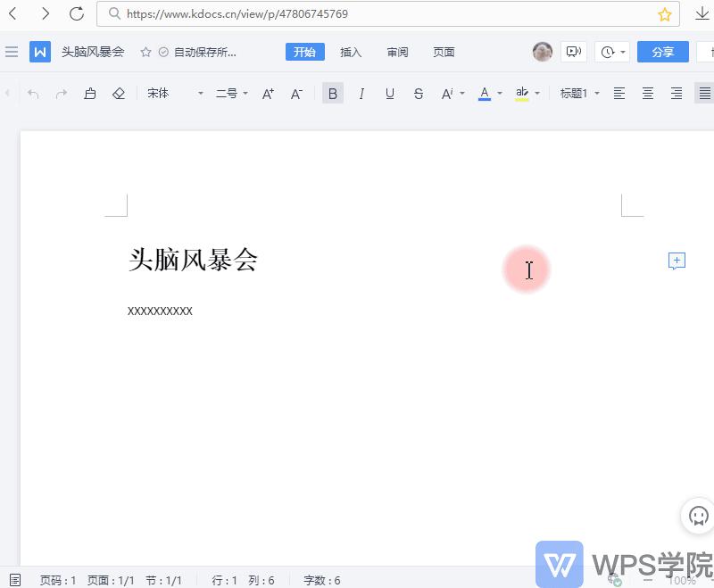Click the 分享 share button
This screenshot has height=588, width=714.
coord(662,52)
